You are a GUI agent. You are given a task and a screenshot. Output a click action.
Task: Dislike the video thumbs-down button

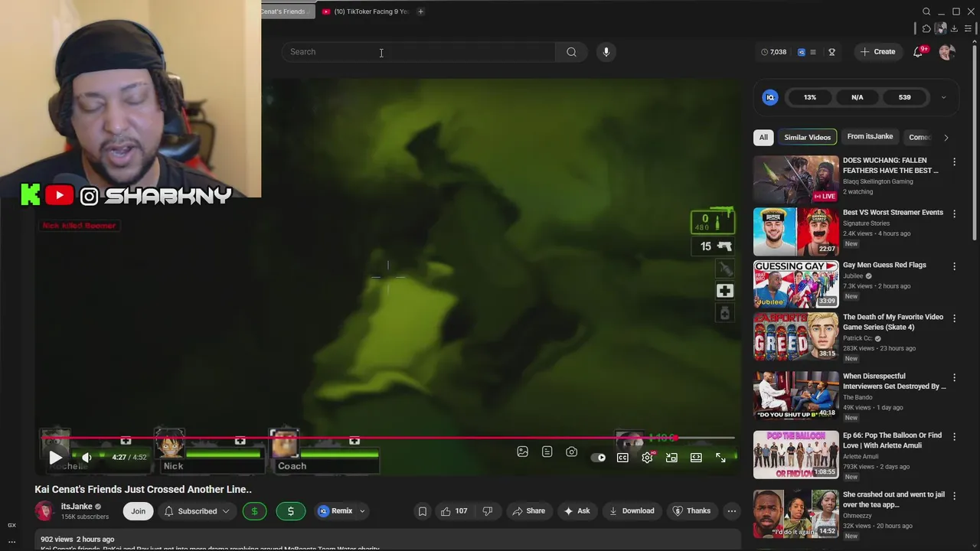pos(487,511)
